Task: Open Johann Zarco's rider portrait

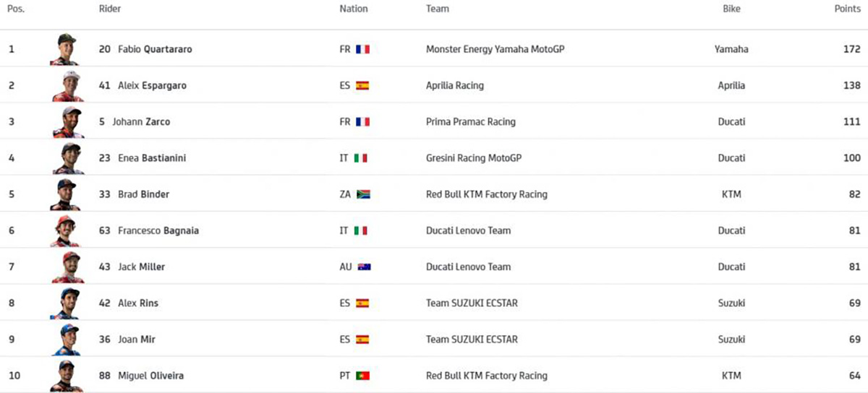Action: (67, 121)
